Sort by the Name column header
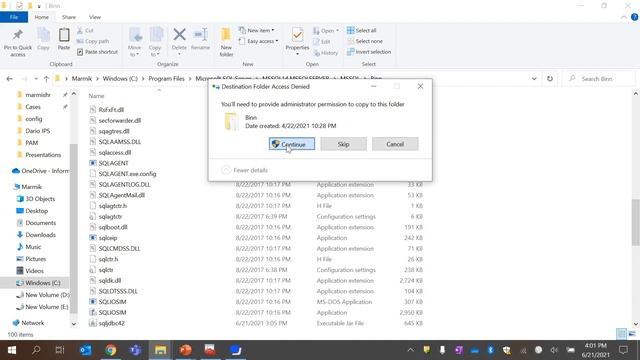This screenshot has width=640, height=360. [x=96, y=96]
